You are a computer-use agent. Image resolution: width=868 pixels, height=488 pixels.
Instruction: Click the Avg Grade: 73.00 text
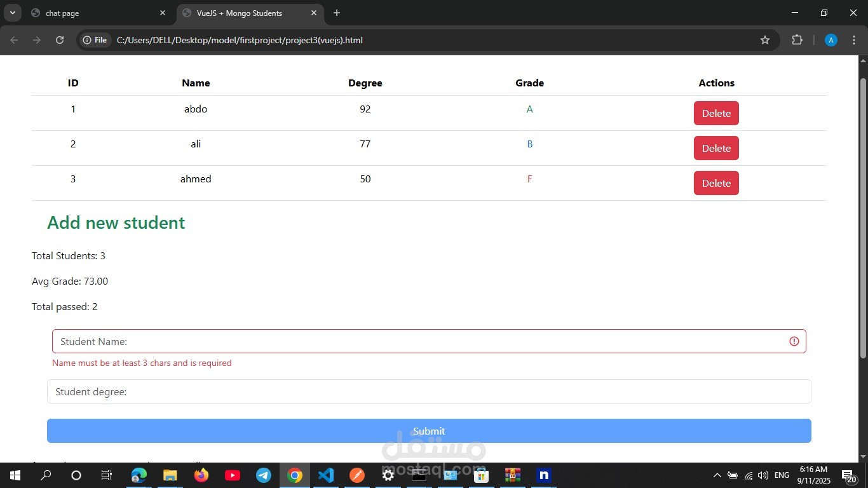pos(70,281)
